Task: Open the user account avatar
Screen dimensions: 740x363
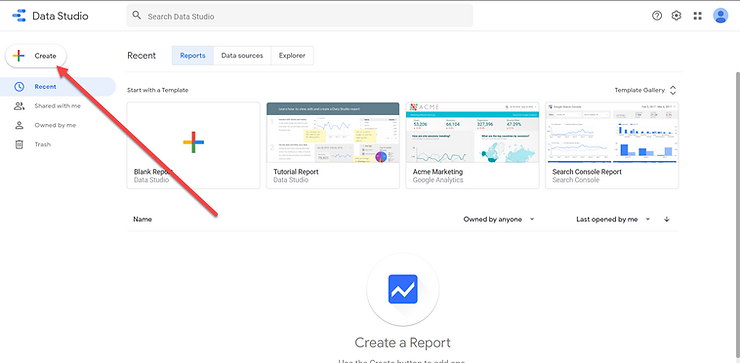Action: click(720, 16)
